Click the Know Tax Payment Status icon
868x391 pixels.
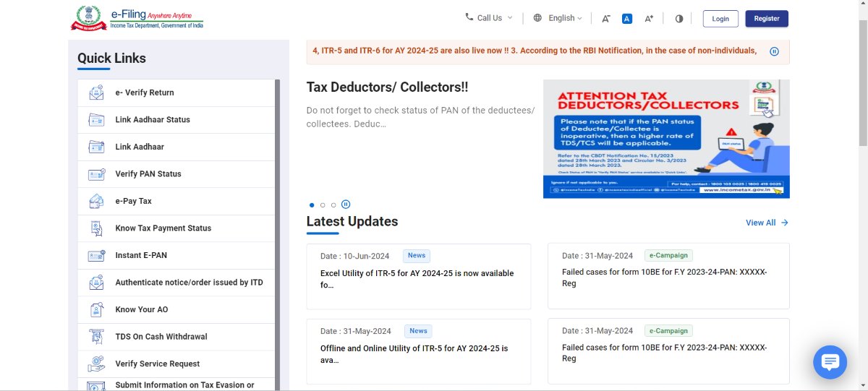tap(96, 228)
